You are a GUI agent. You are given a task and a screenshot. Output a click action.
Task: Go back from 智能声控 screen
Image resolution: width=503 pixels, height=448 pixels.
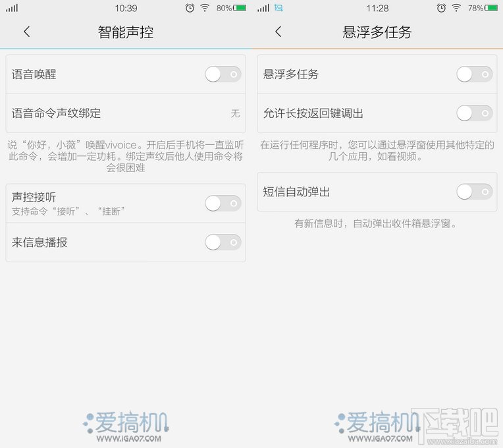click(27, 32)
